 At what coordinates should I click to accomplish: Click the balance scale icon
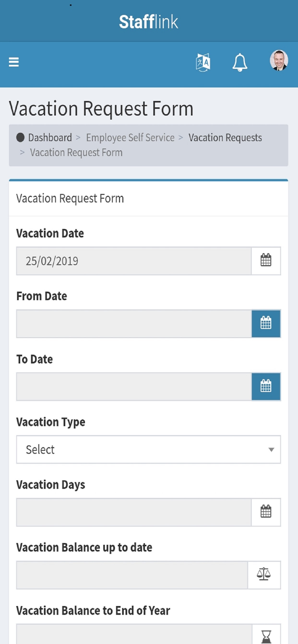tap(264, 575)
